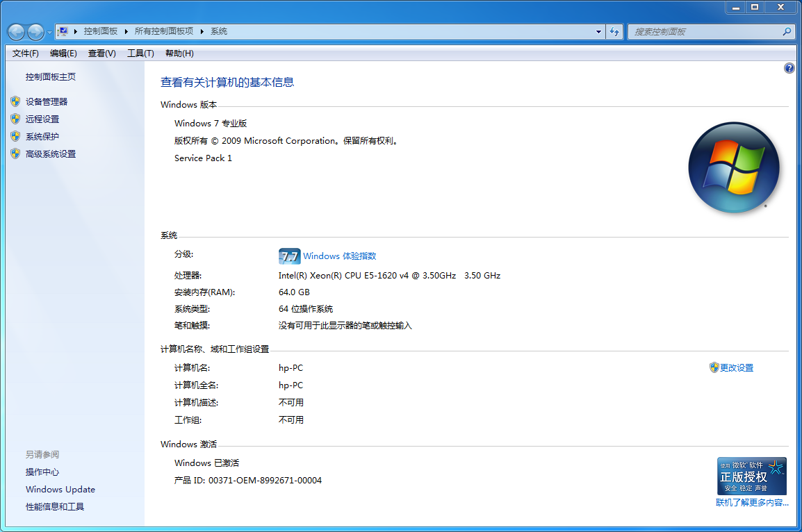
Task: Open 控制面板主页 link
Action: click(x=51, y=76)
